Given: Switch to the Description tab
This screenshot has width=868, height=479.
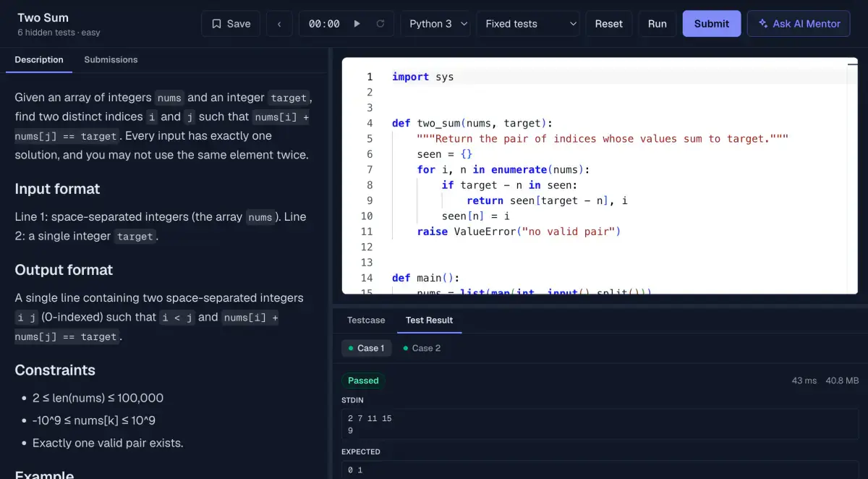Looking at the screenshot, I should click(39, 59).
